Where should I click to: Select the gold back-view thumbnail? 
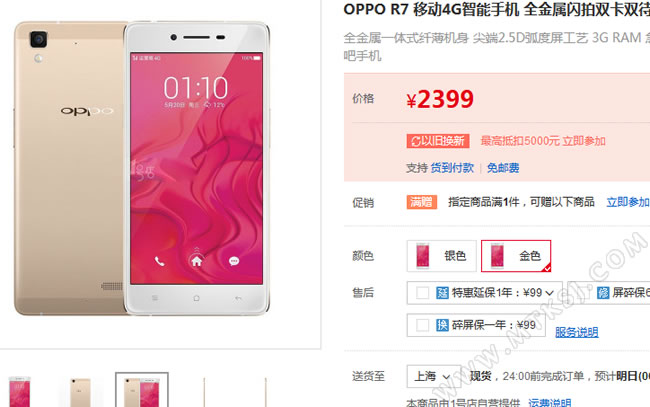[80, 392]
